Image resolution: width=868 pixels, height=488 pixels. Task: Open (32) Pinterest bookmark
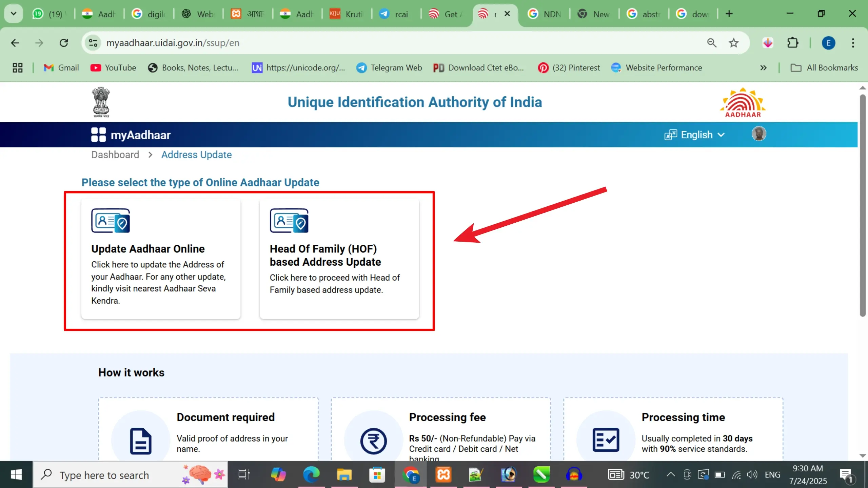tap(569, 68)
